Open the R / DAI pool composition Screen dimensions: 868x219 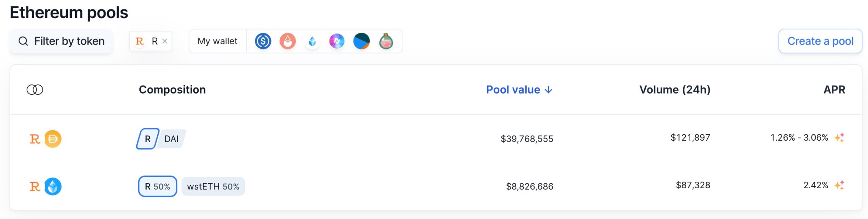(161, 139)
